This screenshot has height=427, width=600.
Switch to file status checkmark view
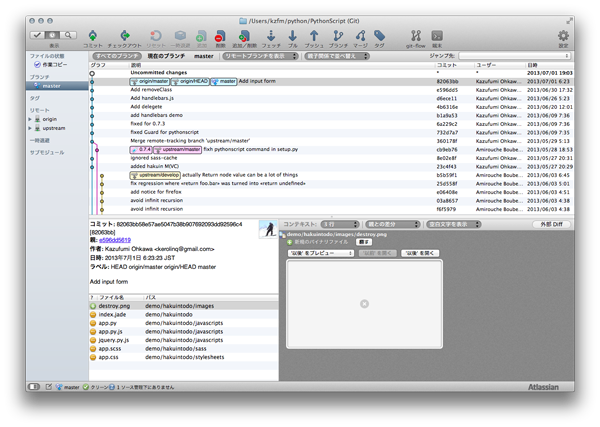pyautogui.click(x=37, y=35)
